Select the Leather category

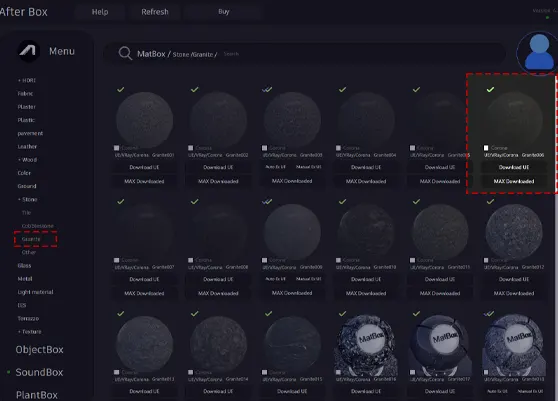[27, 147]
